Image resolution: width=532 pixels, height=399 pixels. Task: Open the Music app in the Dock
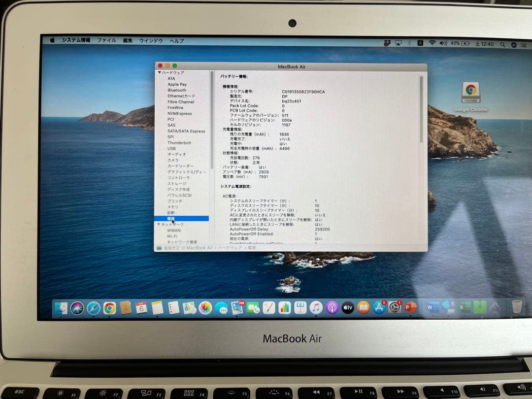(x=316, y=307)
